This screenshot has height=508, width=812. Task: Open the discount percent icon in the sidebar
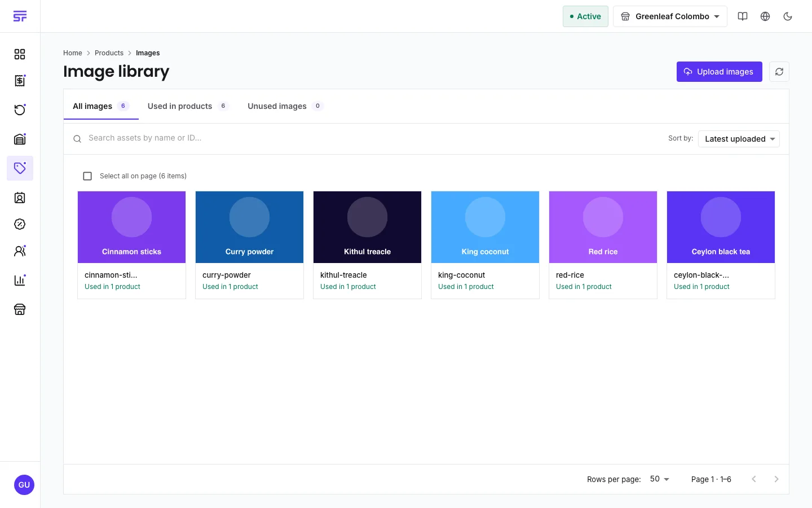[x=20, y=224]
